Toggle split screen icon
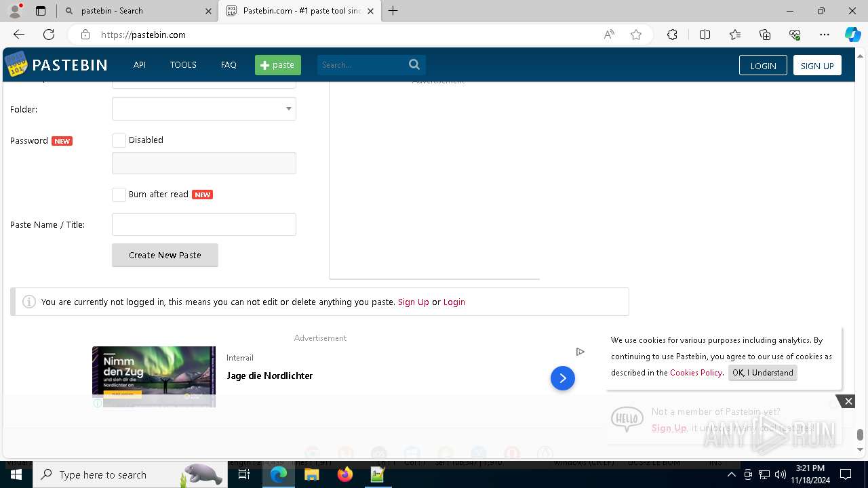868x488 pixels. click(x=705, y=35)
